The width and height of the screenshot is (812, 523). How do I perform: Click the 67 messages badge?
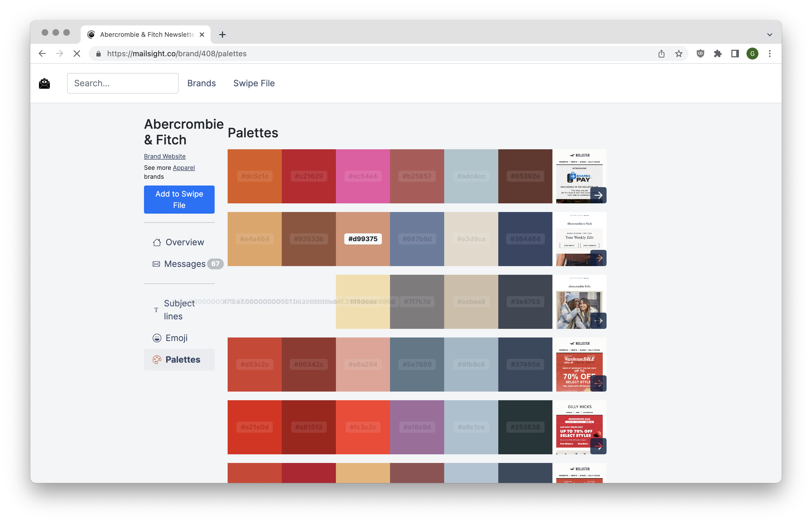[215, 264]
